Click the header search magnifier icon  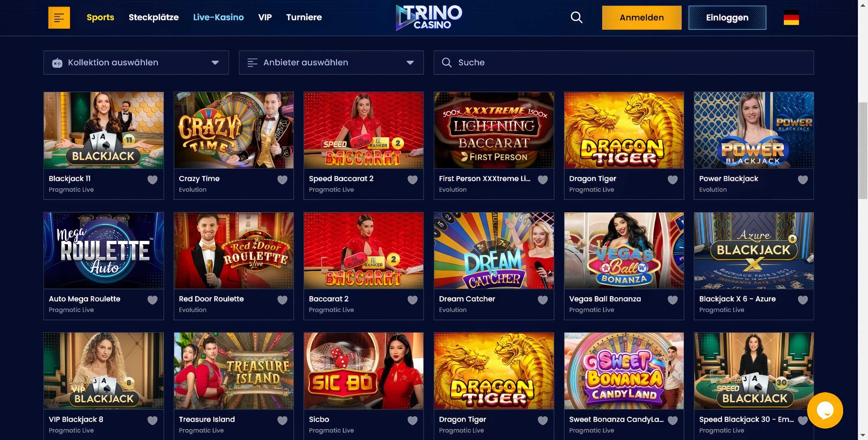point(577,17)
